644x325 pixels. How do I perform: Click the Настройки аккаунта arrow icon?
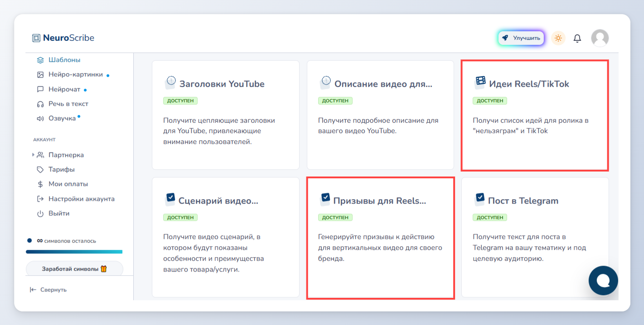point(40,199)
